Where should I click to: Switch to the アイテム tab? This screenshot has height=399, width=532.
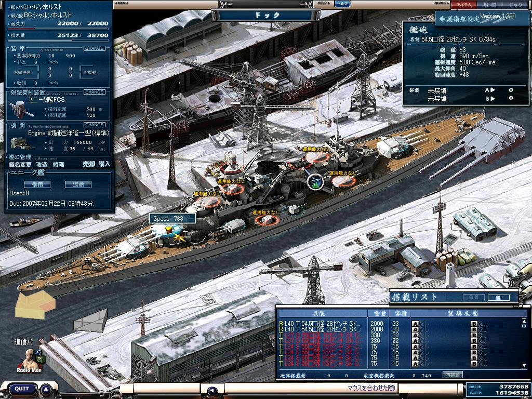pos(464,5)
